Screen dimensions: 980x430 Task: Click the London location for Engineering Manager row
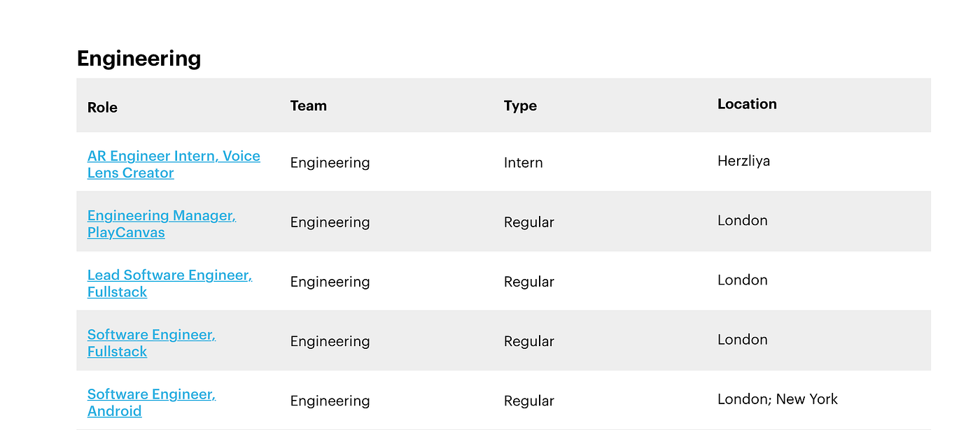pyautogui.click(x=743, y=220)
